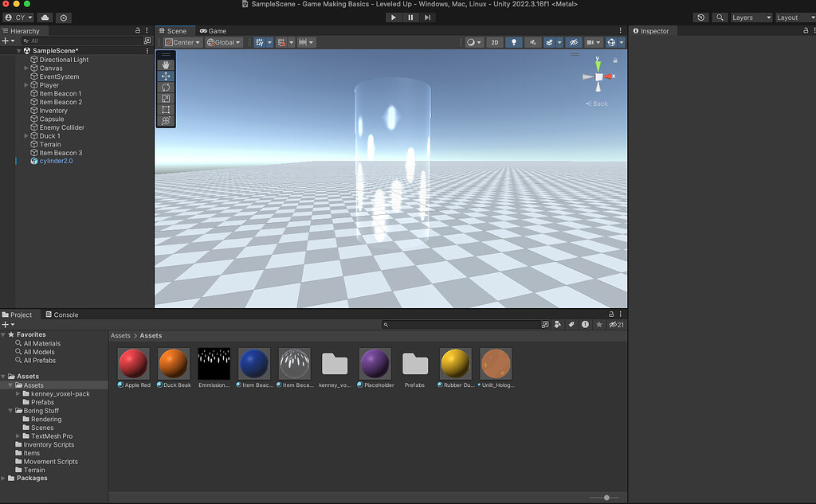Select the Rotate tool
Viewport: 816px width, 504px height.
point(166,87)
